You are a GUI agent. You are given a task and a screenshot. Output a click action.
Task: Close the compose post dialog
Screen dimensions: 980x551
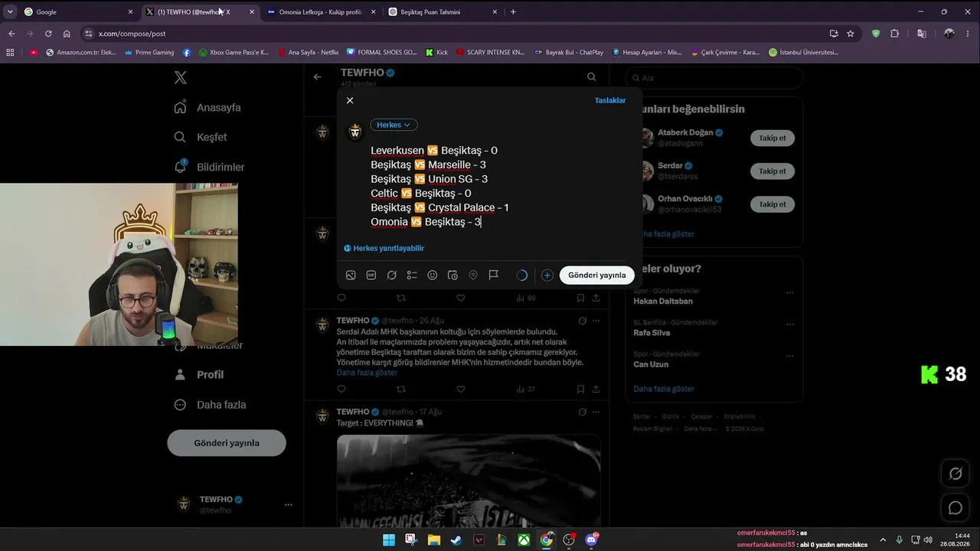[350, 100]
